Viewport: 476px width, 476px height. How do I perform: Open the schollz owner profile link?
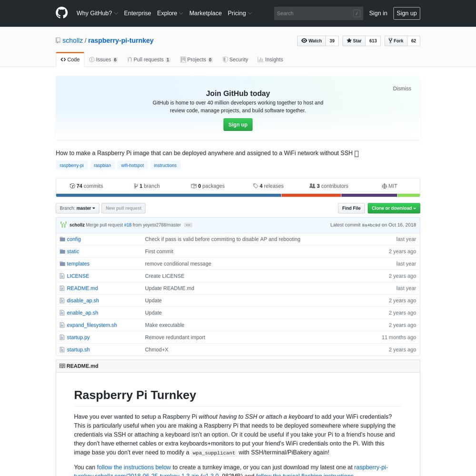(x=72, y=40)
